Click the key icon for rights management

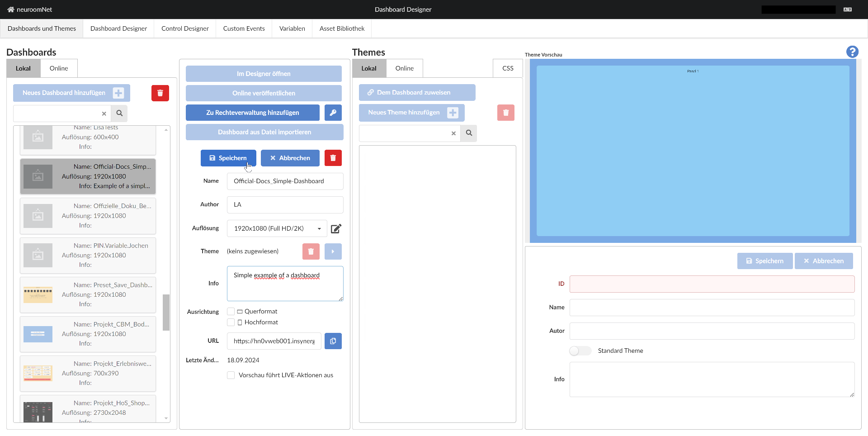[333, 113]
